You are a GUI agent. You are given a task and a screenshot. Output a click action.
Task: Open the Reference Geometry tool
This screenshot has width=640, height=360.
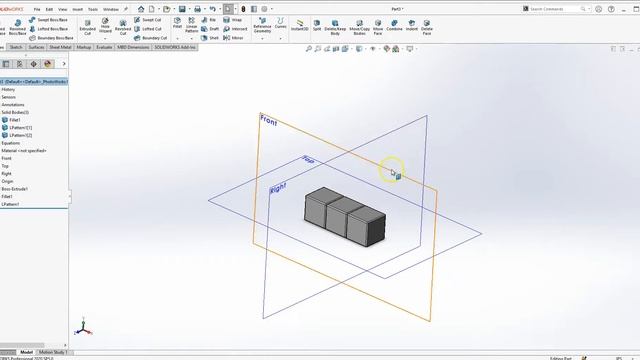point(262,25)
